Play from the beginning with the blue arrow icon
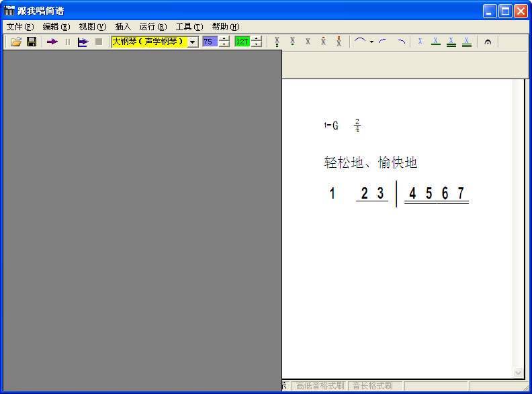 click(x=83, y=42)
